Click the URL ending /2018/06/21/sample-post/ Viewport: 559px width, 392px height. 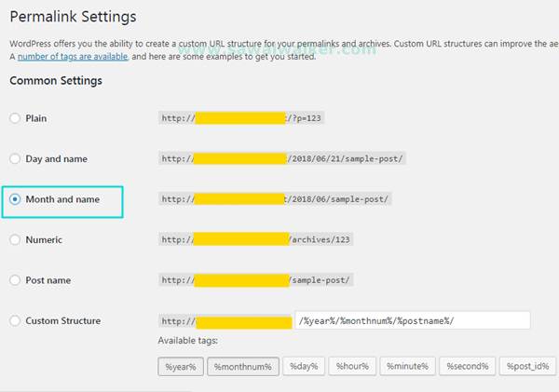pyautogui.click(x=282, y=158)
